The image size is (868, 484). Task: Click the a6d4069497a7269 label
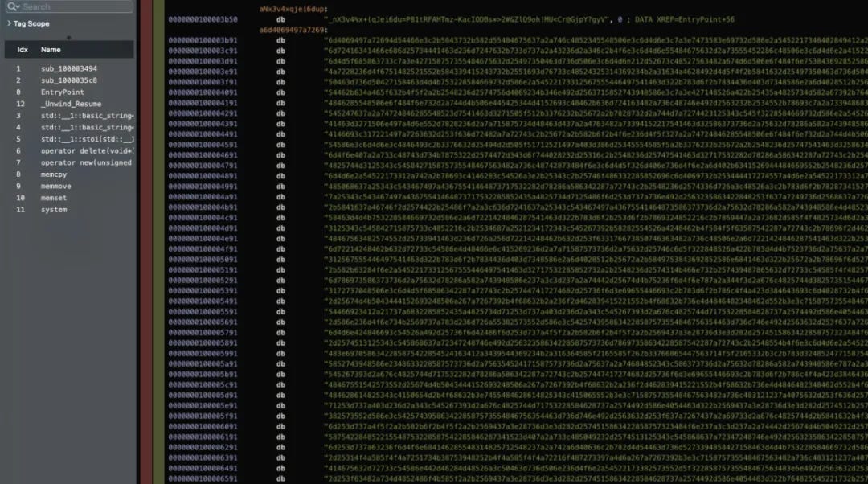point(293,30)
